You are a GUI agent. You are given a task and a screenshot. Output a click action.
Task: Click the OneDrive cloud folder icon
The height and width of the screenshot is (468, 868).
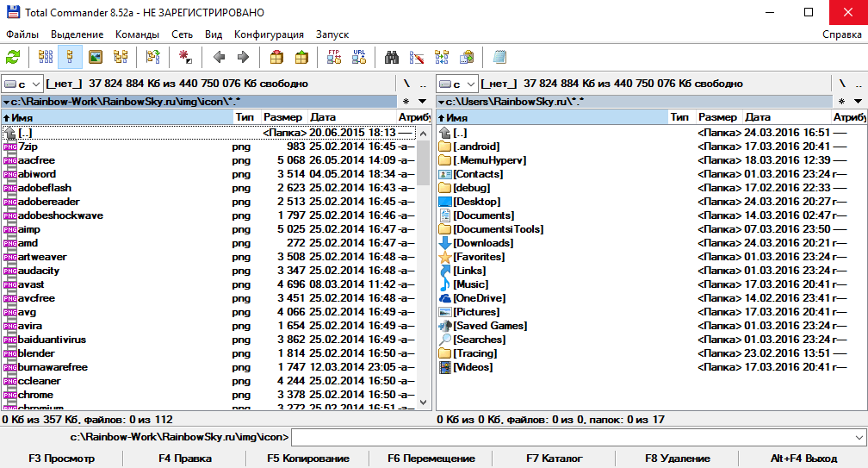[x=444, y=298]
